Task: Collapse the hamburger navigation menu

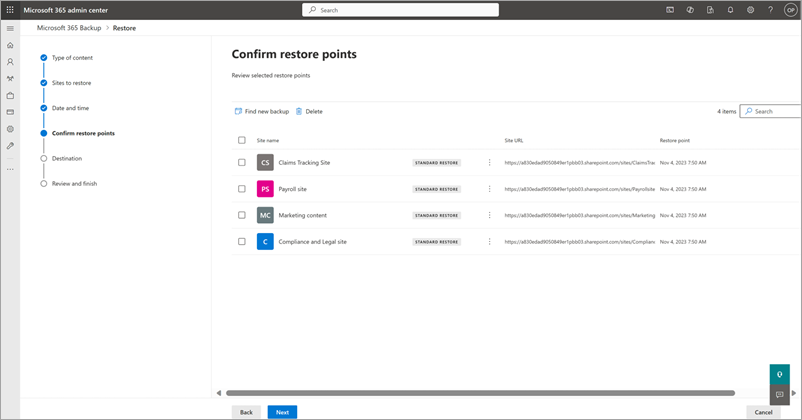Action: pos(11,28)
